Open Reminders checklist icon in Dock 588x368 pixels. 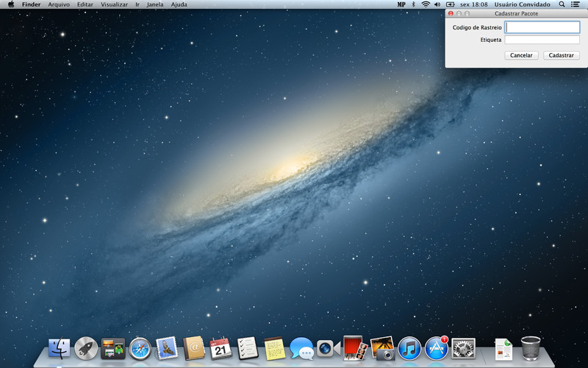[x=248, y=348]
